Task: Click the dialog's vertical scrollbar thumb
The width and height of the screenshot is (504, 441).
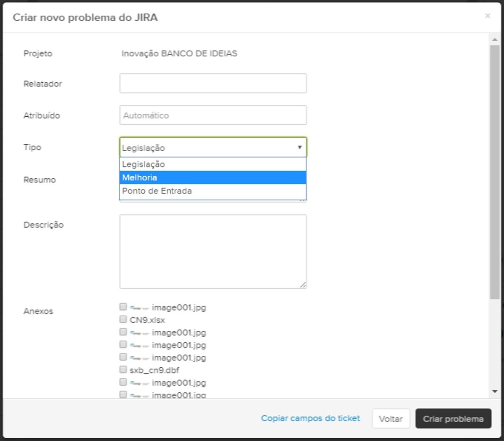Action: tap(495, 170)
